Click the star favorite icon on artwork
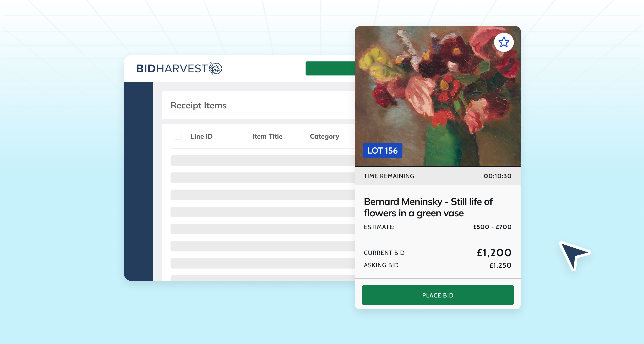Screen dimensions: 644x344 coord(504,42)
